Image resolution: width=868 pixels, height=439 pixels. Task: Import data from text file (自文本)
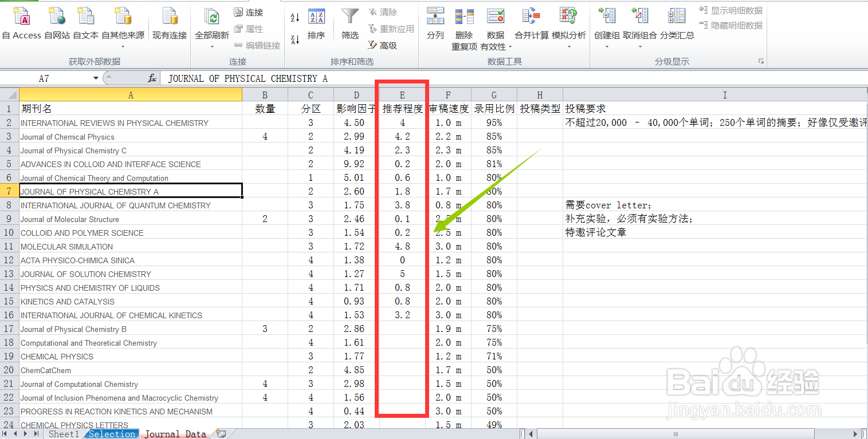coord(86,24)
